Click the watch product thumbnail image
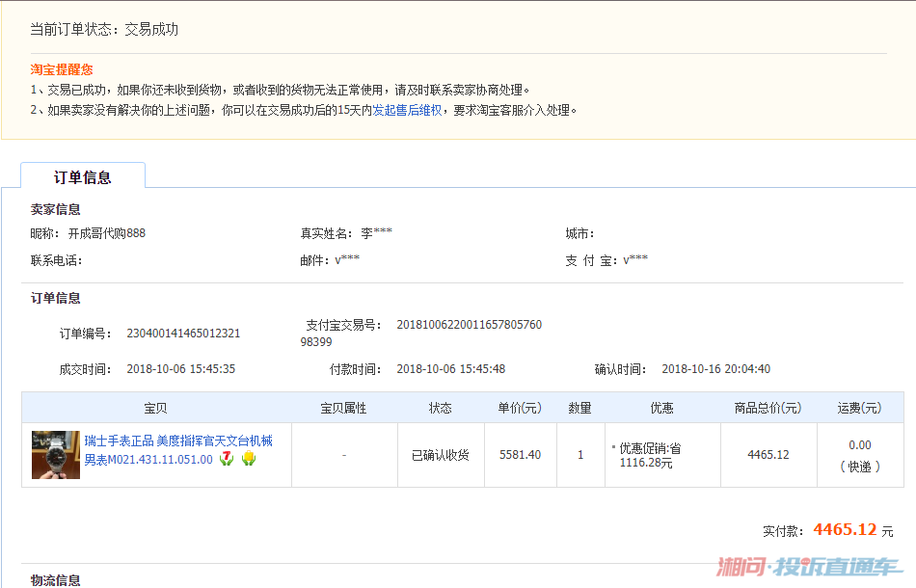This screenshot has height=588, width=916. 56,455
